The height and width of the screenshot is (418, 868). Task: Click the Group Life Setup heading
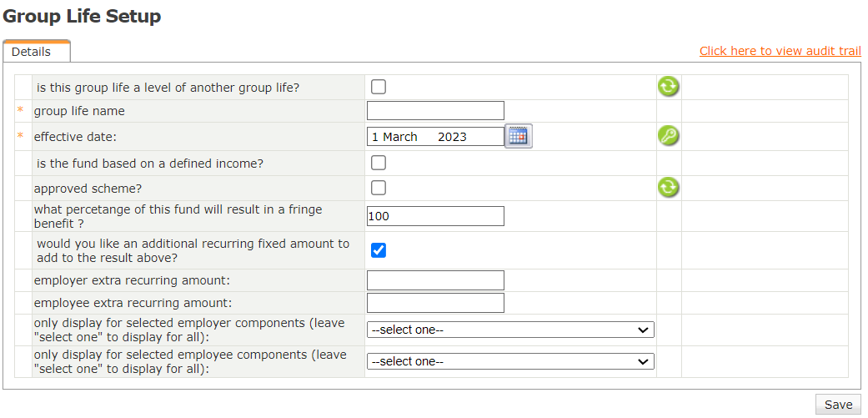83,16
